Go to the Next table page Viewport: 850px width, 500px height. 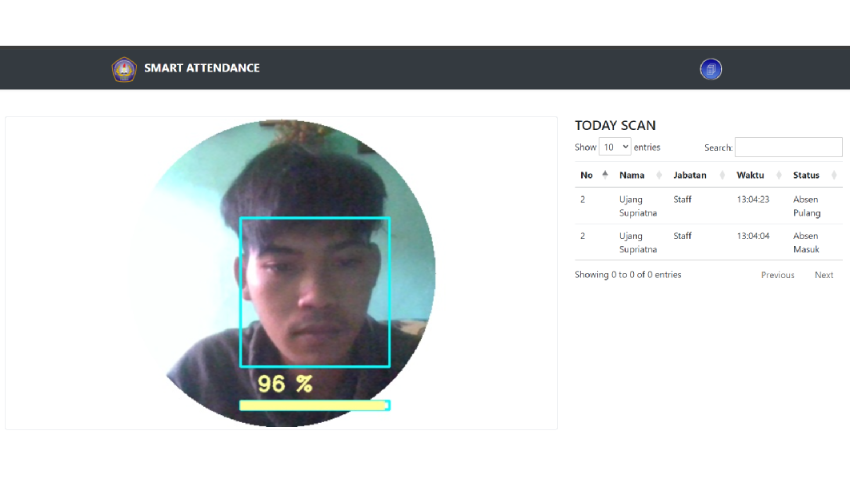pyautogui.click(x=823, y=275)
